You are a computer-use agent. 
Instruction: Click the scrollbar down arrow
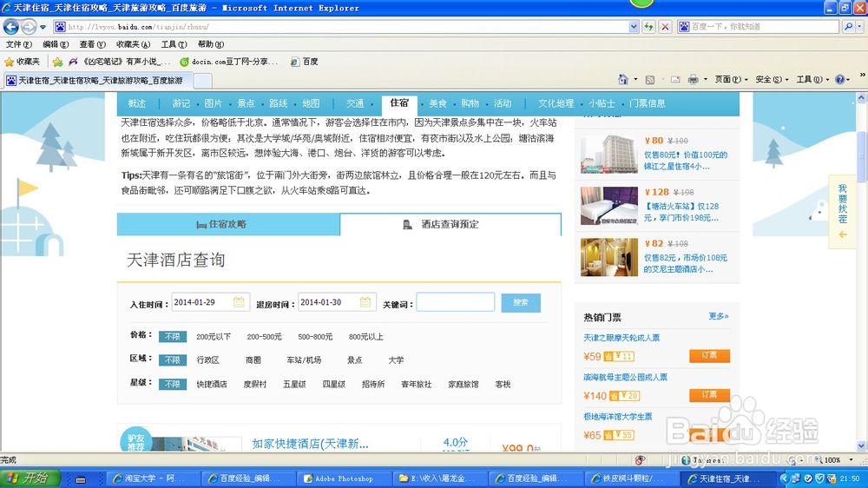[861, 446]
